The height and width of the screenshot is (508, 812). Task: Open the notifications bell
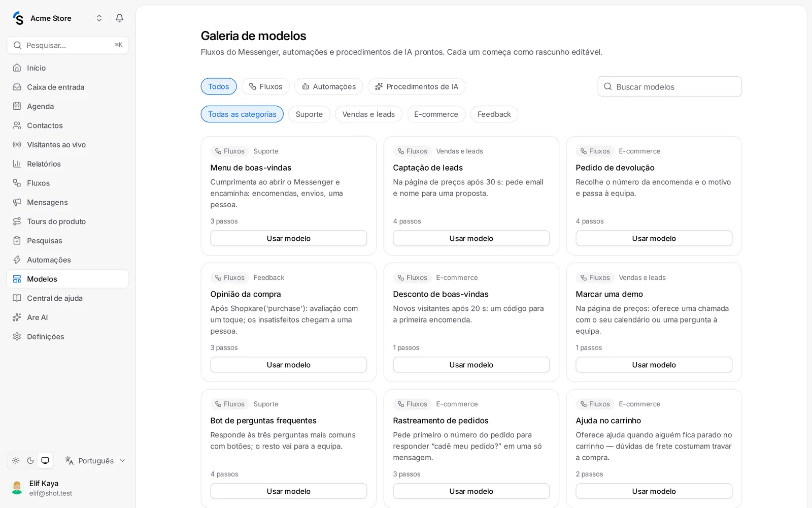tap(119, 18)
